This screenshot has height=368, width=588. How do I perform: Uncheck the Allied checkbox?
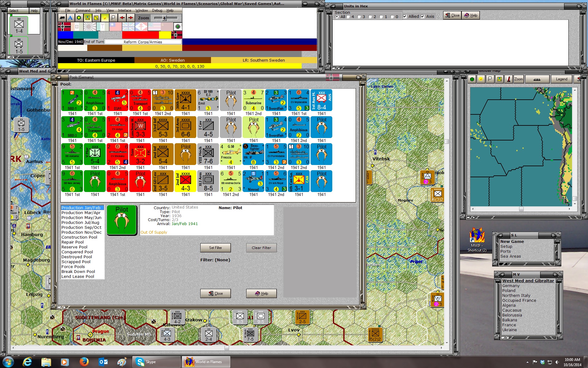point(405,17)
